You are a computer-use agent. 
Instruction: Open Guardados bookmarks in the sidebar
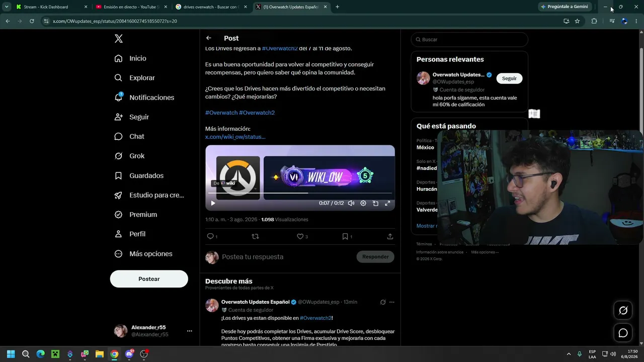[x=138, y=175]
